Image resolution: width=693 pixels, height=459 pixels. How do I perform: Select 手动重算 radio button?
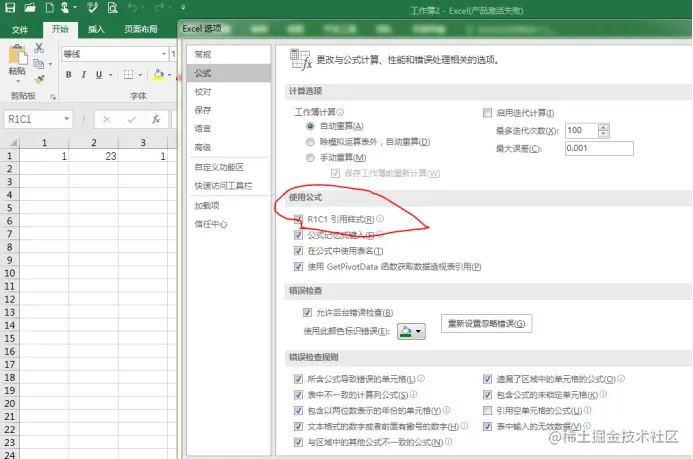[x=310, y=157]
